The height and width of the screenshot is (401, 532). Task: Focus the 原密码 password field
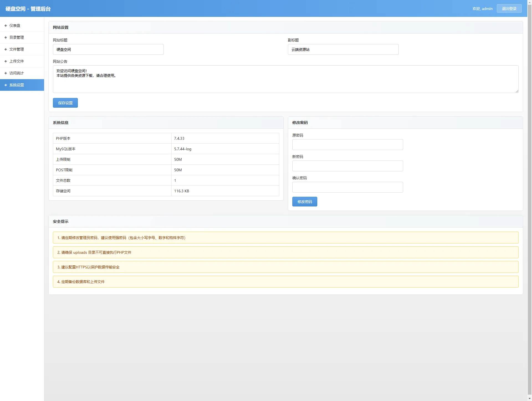click(x=347, y=144)
